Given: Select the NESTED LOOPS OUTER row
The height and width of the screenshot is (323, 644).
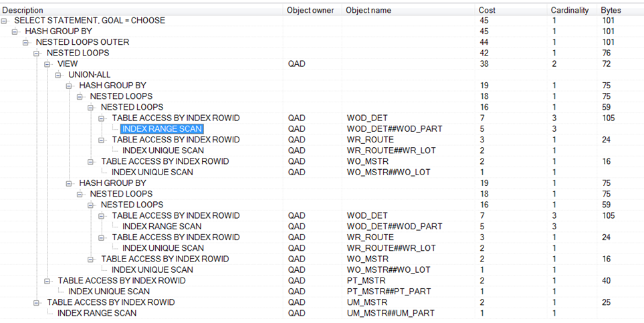Looking at the screenshot, I should [82, 42].
